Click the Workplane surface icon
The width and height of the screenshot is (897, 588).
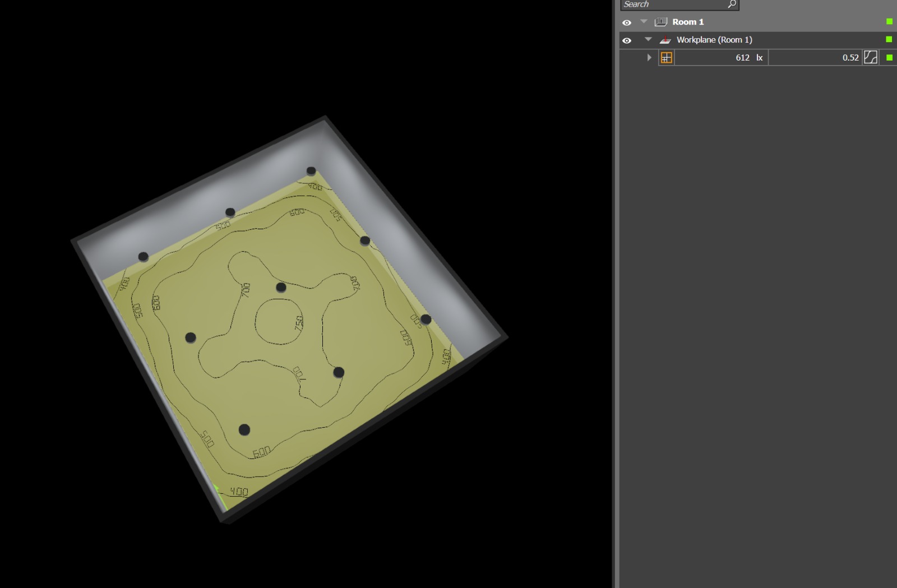coord(665,40)
